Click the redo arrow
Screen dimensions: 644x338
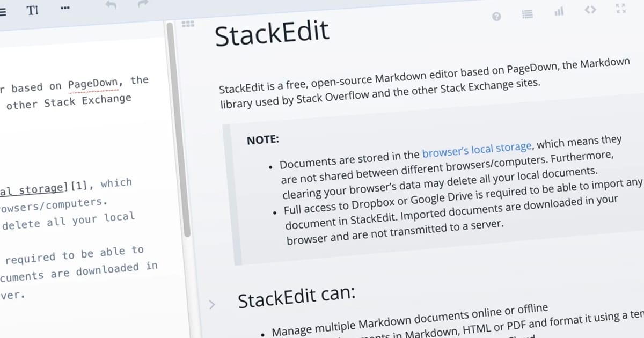pos(143,4)
